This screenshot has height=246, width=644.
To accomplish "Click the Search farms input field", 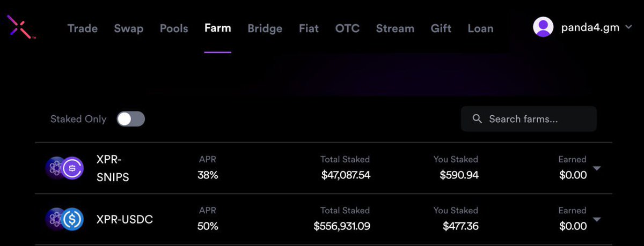I will [529, 119].
